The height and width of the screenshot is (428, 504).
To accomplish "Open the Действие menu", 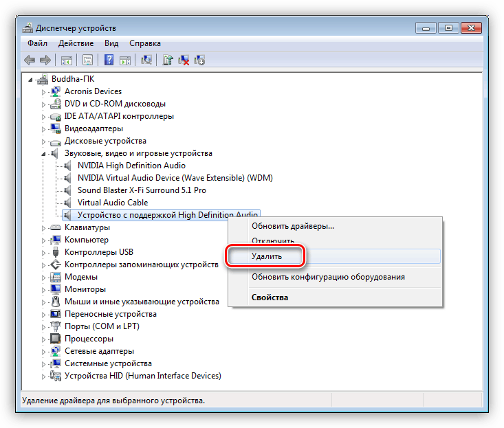I will click(x=76, y=43).
